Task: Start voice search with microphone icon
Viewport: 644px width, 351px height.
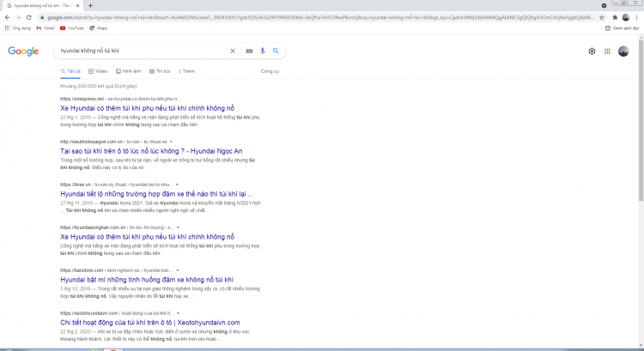Action: tap(263, 51)
